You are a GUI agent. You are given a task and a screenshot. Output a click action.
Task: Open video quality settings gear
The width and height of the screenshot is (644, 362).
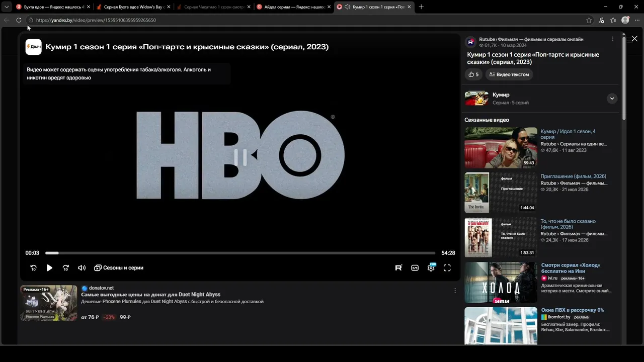tap(431, 268)
